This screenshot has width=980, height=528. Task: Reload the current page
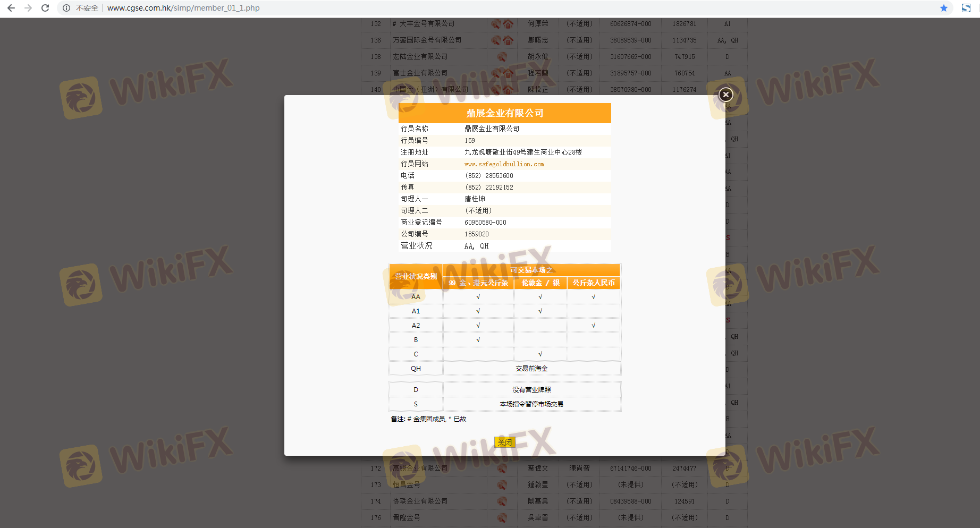45,8
